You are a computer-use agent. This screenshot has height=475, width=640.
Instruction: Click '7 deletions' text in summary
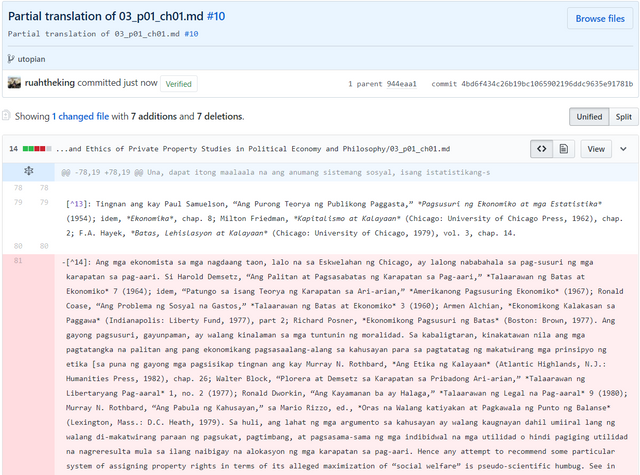click(x=220, y=116)
